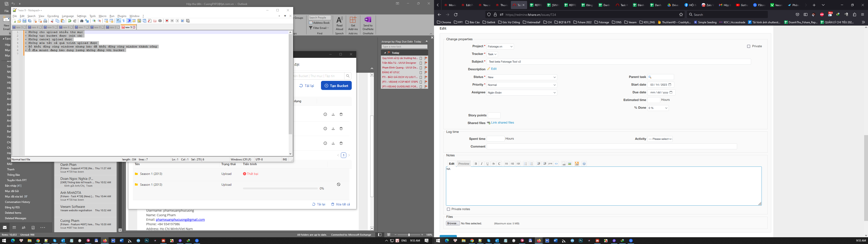Check the task box for 'ĐĂNG KÝ GTGC'
Image resolution: width=868 pixels, height=244 pixels.
tap(421, 73)
